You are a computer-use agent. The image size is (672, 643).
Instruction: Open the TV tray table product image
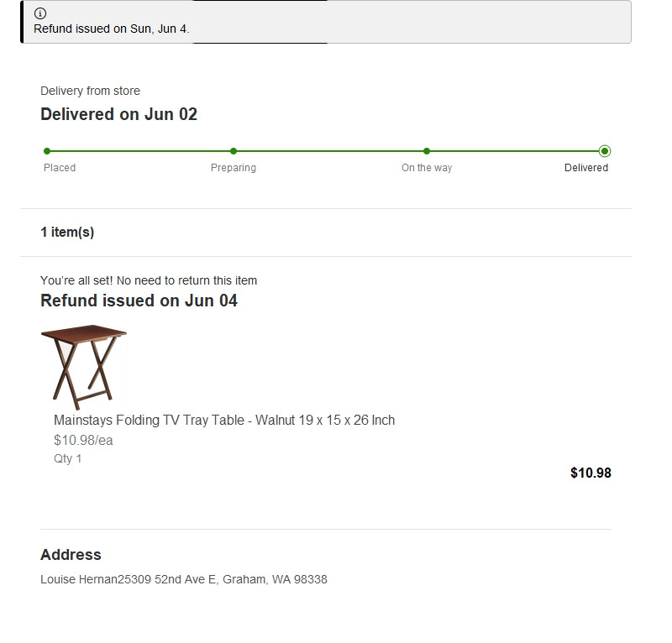pos(83,367)
